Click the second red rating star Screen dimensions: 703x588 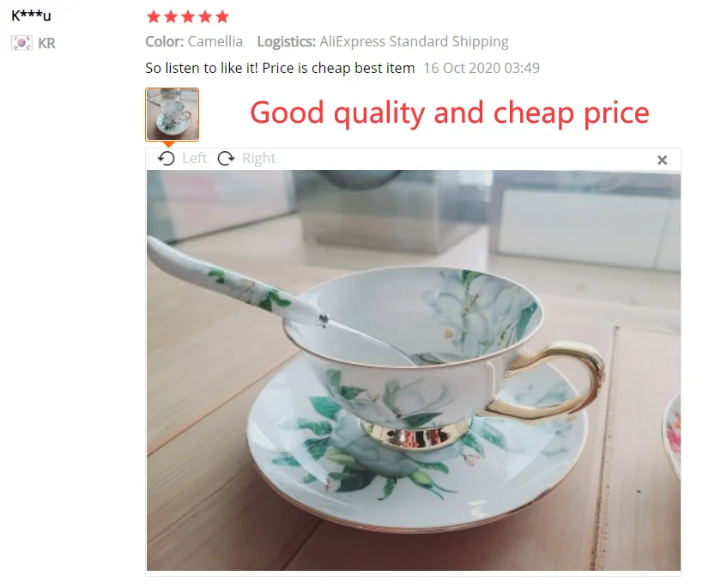[171, 17]
